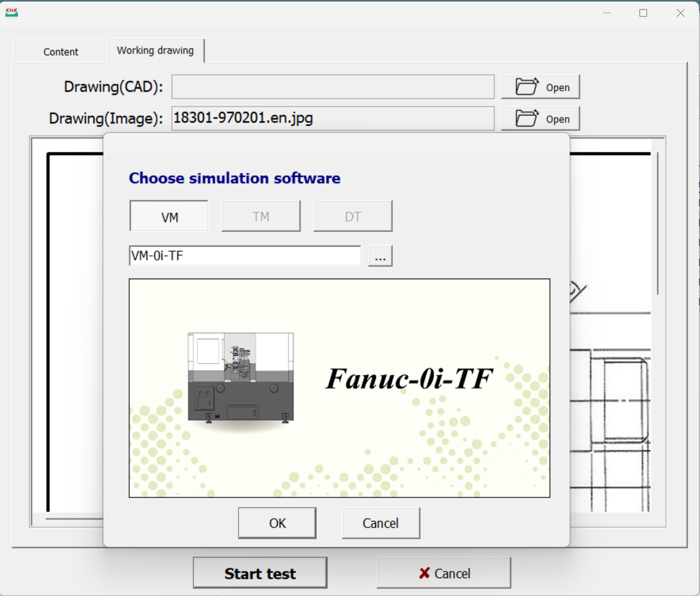Maximize the window
The height and width of the screenshot is (596, 700).
coord(643,13)
